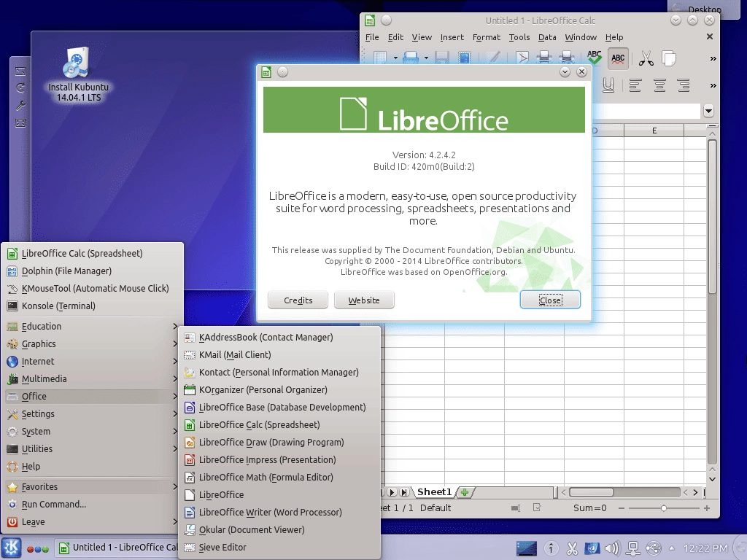Click the zoom slider handle in Calc status bar
Image resolution: width=747 pixels, height=560 pixels.
664,508
